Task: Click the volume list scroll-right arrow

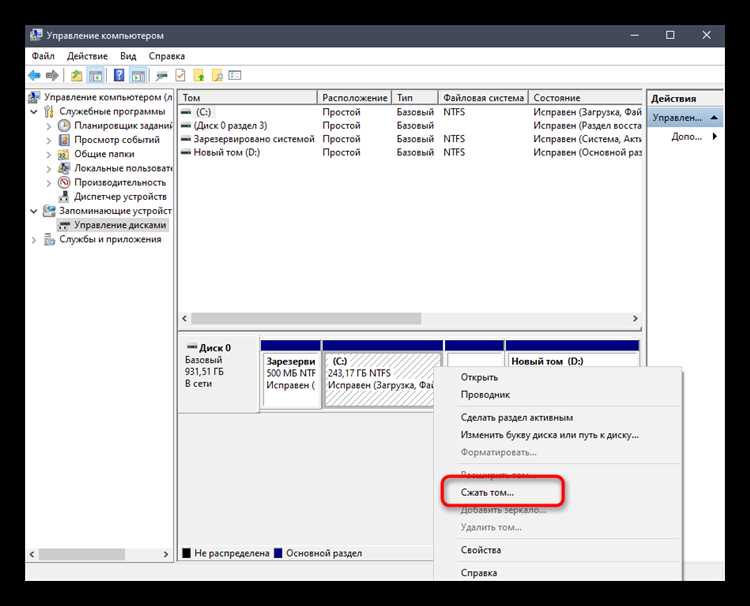Action: pos(635,319)
